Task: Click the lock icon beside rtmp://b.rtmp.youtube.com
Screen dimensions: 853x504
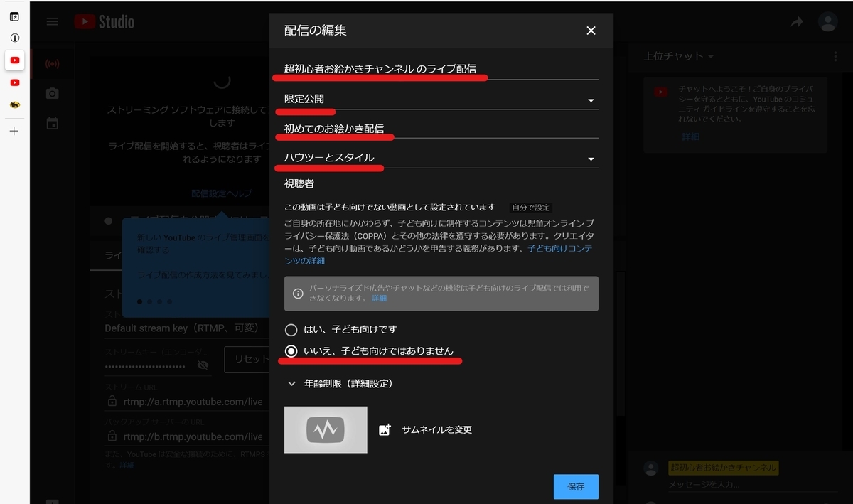Action: 112,436
